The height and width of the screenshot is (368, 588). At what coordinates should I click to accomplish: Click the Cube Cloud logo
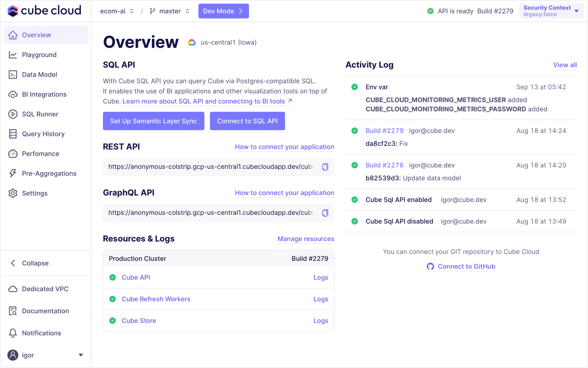44,11
